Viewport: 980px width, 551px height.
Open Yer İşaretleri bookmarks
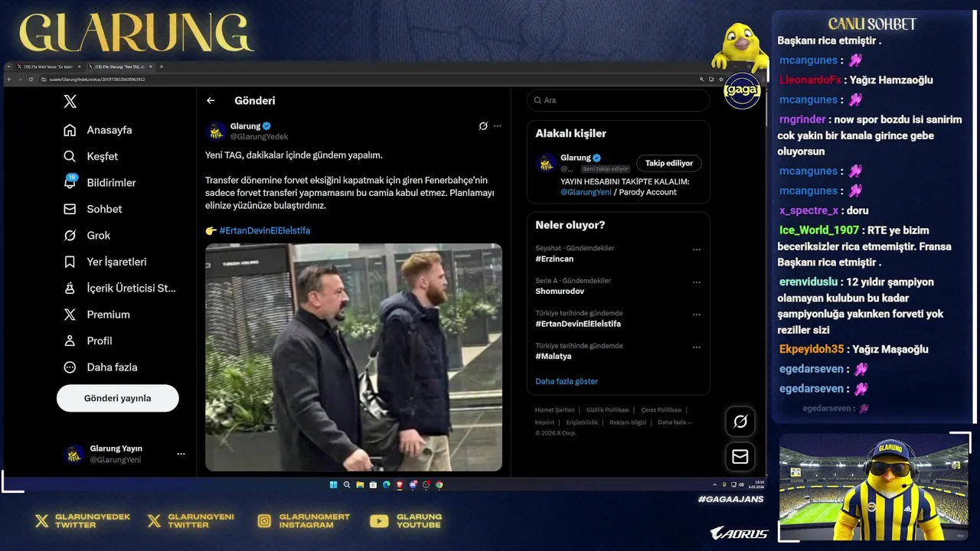[105, 262]
